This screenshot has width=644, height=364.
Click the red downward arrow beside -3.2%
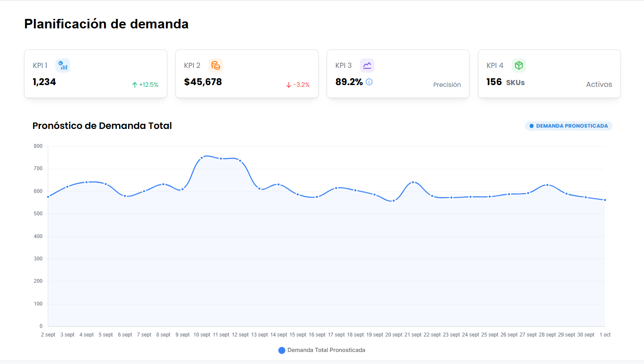point(288,85)
